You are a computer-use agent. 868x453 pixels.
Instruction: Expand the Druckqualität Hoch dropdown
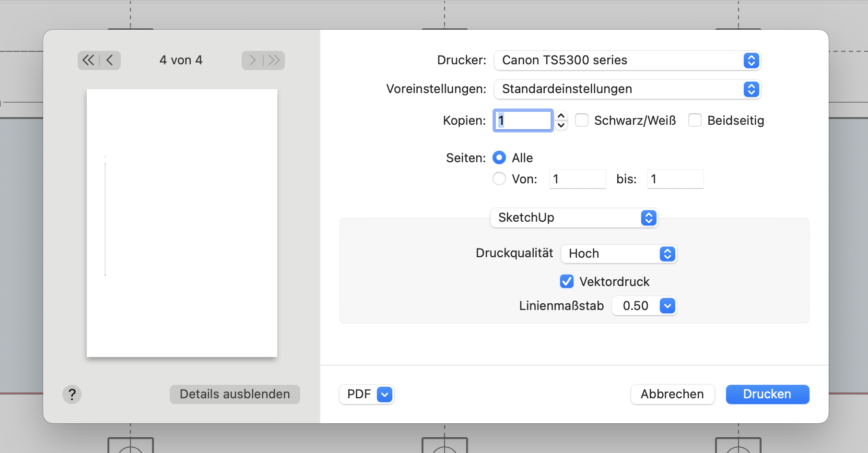click(619, 254)
